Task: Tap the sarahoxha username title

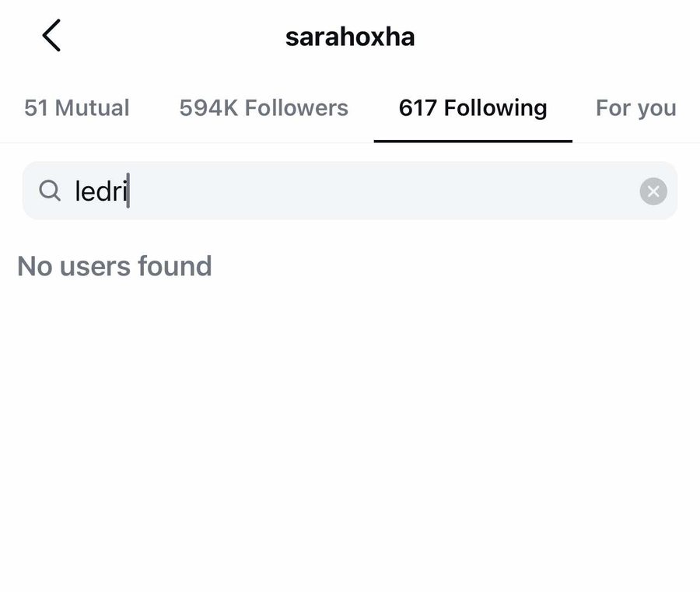Action: tap(350, 37)
